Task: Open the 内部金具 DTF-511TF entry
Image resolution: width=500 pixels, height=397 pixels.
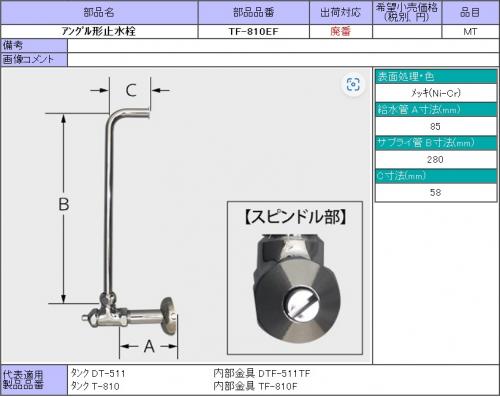Action: click(x=262, y=373)
